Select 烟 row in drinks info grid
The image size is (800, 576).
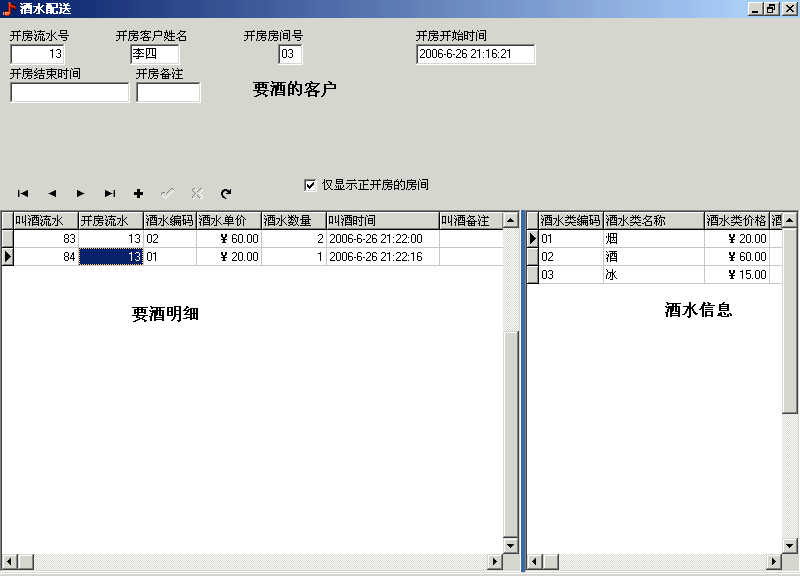tap(654, 238)
